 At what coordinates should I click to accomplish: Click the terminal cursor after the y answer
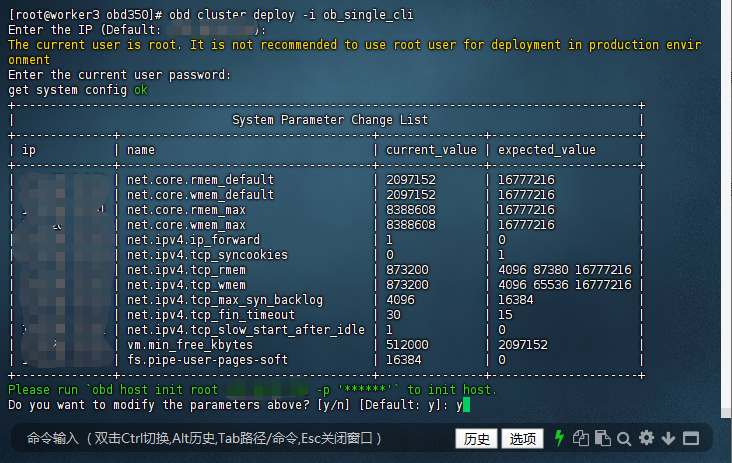pyautogui.click(x=467, y=405)
